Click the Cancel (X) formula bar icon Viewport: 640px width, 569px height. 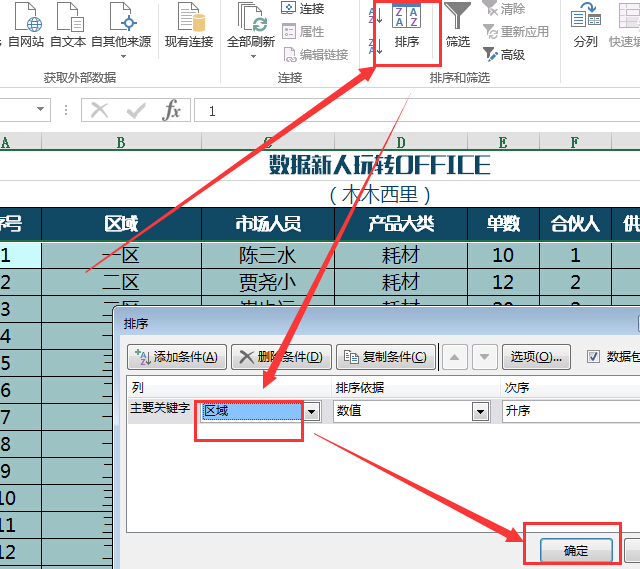pos(99,110)
